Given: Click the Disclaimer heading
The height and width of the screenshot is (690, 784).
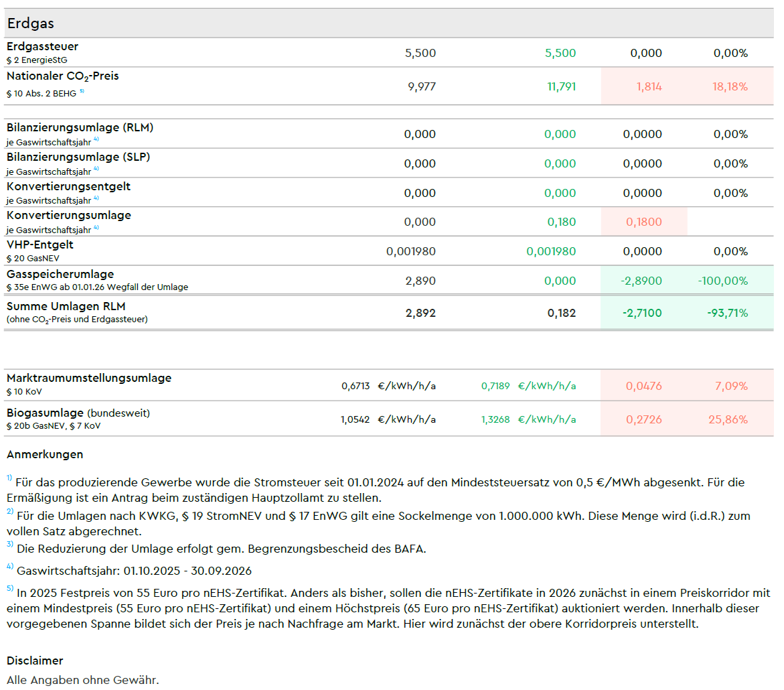Looking at the screenshot, I should (35, 661).
